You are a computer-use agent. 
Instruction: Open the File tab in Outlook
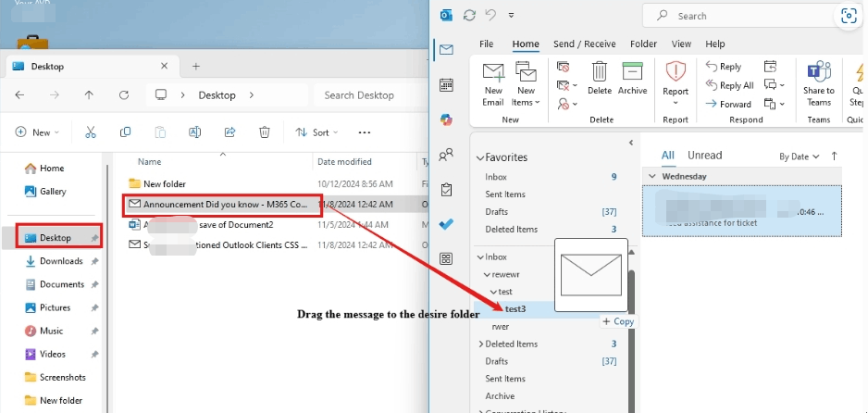(486, 44)
